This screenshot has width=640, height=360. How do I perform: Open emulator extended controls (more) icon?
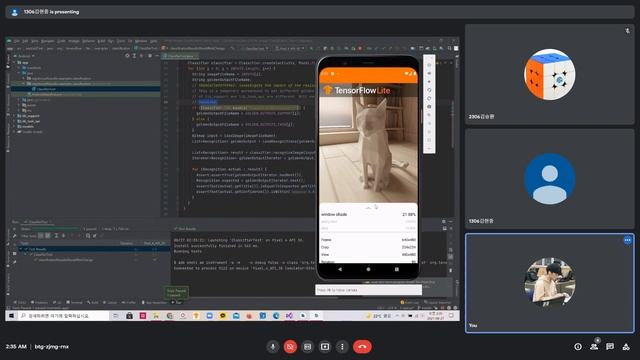point(429,149)
